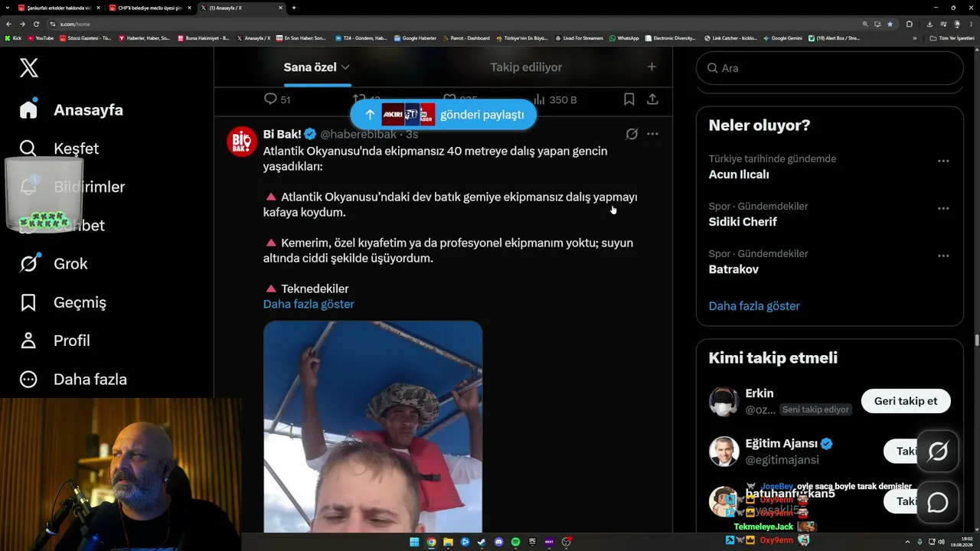Open YouTube bookmark
The image size is (980, 551).
(41, 38)
